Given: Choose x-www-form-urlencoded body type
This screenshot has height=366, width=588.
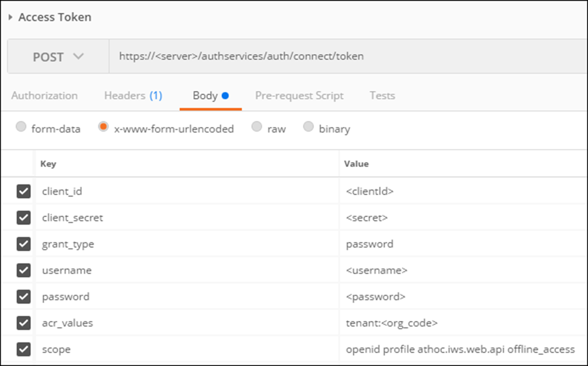Looking at the screenshot, I should click(103, 127).
